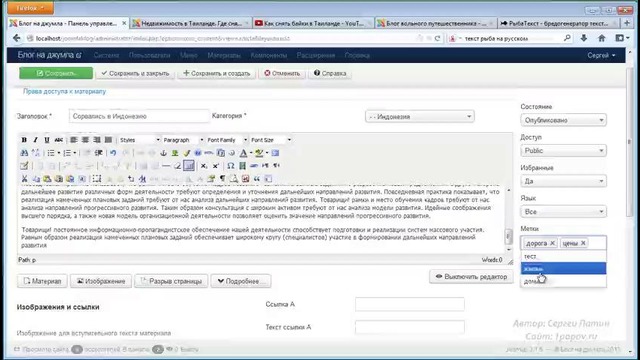
Task: Open the find tool in editor
Action: coord(24,153)
